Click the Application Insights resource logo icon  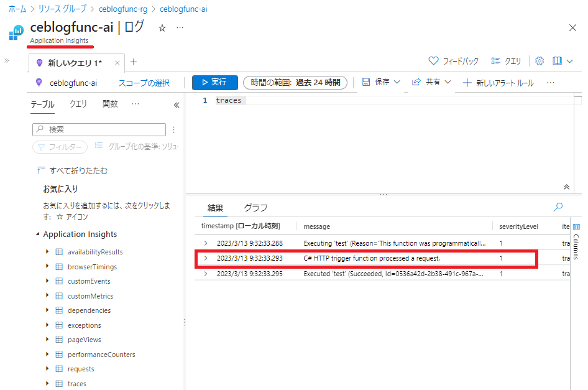[x=16, y=32]
